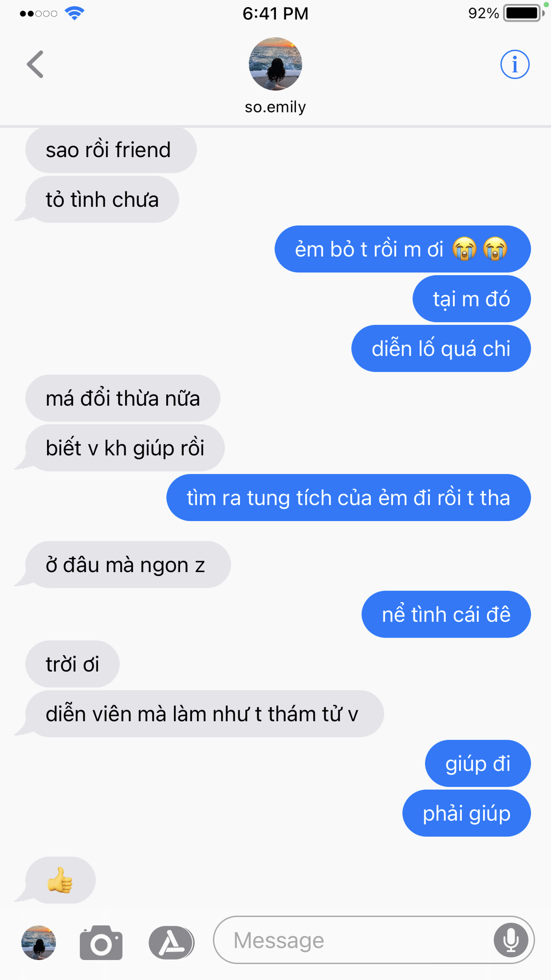Tap the "má đổi thừa nữa" message
This screenshot has height=980, width=551.
[122, 398]
